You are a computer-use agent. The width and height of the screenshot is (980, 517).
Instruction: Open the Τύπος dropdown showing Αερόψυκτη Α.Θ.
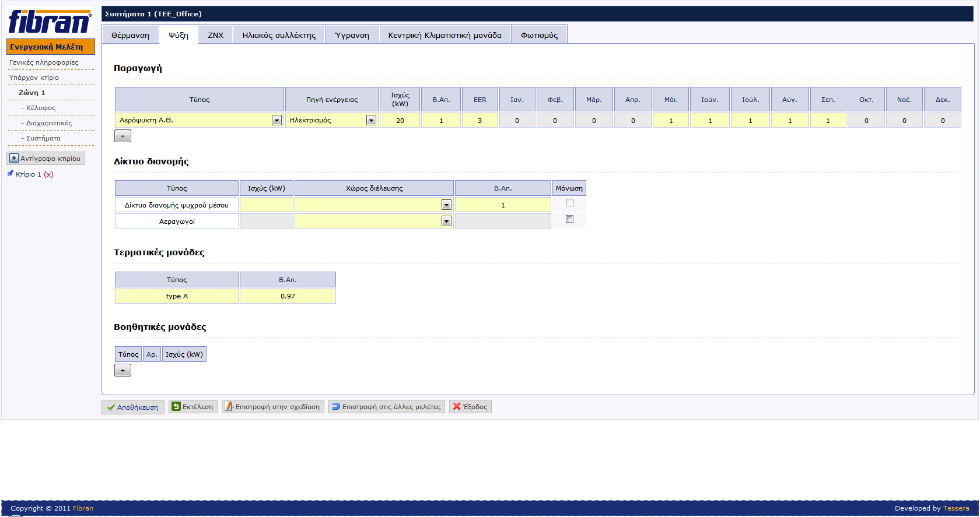[x=276, y=120]
